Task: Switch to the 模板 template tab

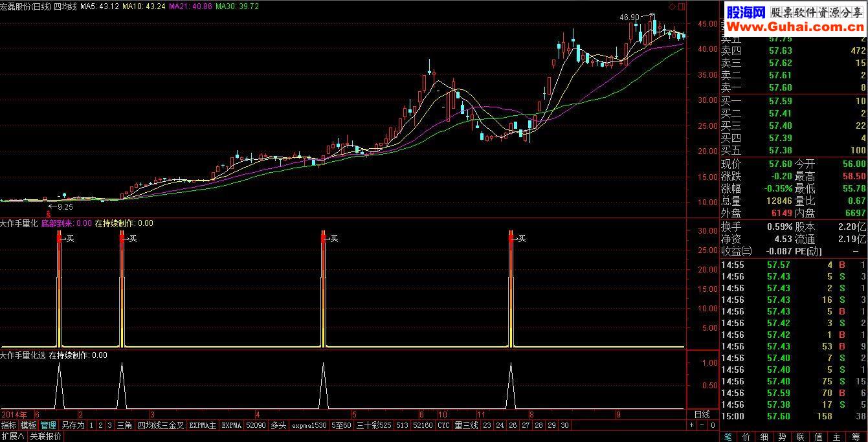Action: [x=28, y=425]
